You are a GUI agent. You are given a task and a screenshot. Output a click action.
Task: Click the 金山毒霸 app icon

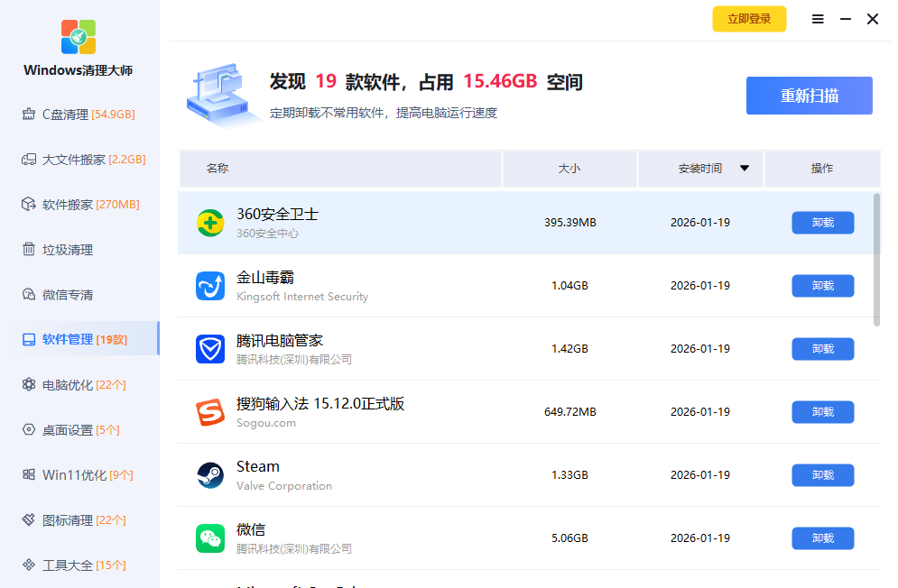210,286
